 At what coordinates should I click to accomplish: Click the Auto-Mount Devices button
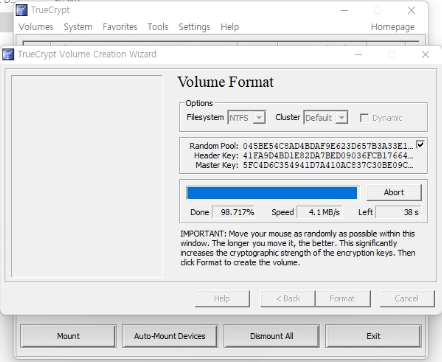170,336
